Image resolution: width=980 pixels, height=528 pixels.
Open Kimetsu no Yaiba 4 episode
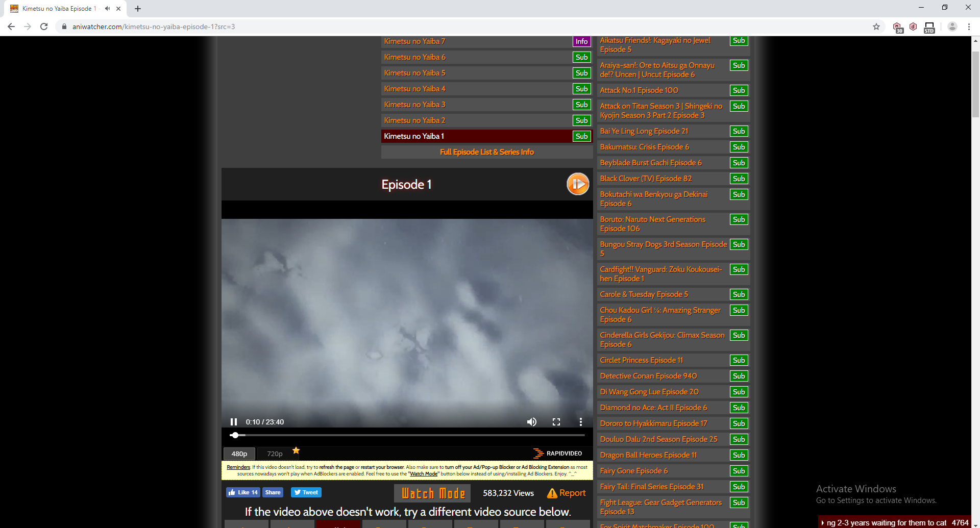pyautogui.click(x=414, y=89)
